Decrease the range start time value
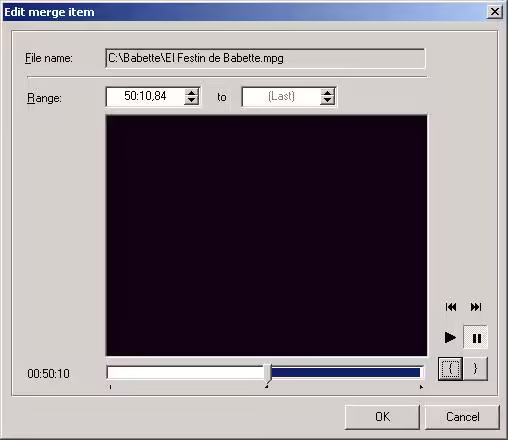This screenshot has height=440, width=508. [x=191, y=100]
